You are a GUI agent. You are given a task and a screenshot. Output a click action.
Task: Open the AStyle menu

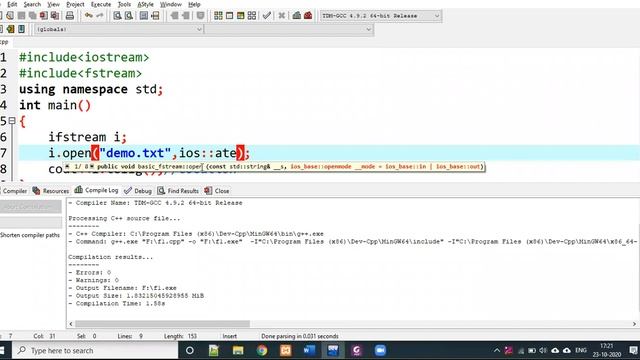[145, 4]
